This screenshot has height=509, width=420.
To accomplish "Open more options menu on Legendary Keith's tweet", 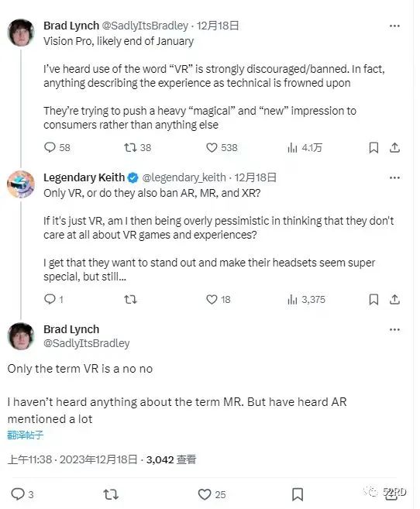I will [x=394, y=177].
